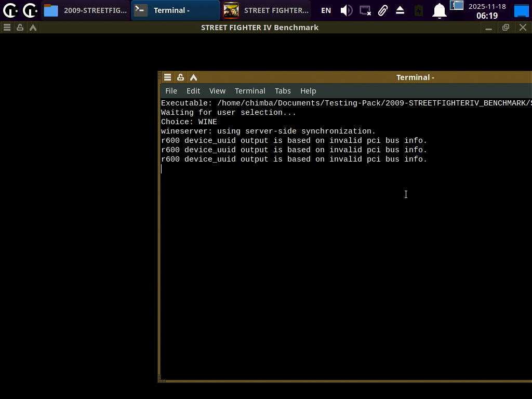Minimize the STREET FIGHTER IV Benchmark window
The height and width of the screenshot is (399, 532).
(488, 28)
